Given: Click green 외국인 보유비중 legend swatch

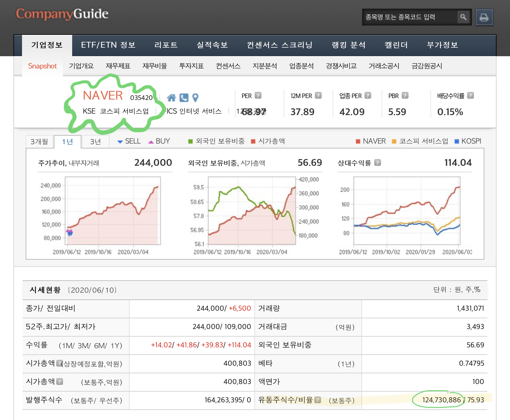Looking at the screenshot, I should (190, 141).
